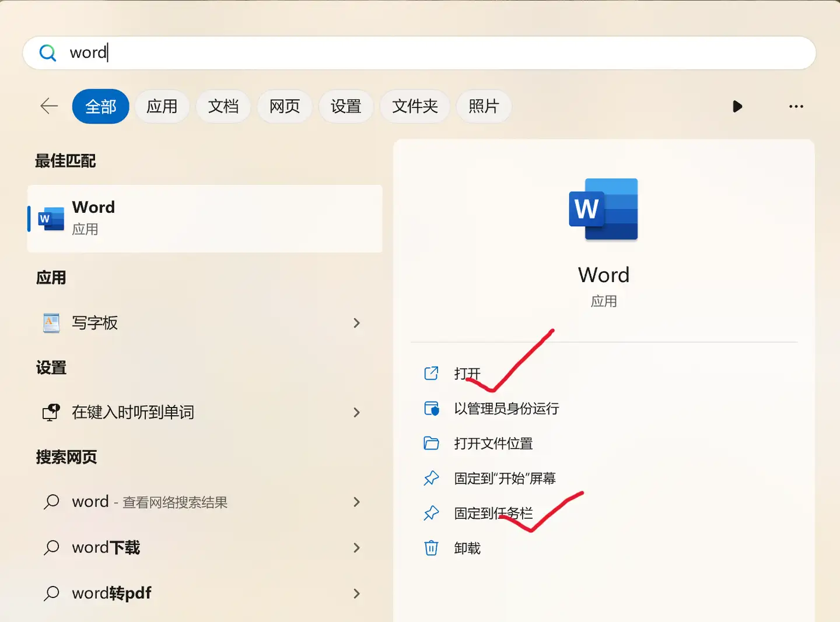Click the magnifier icon beside word 查看网络搜索结果

pyautogui.click(x=51, y=502)
